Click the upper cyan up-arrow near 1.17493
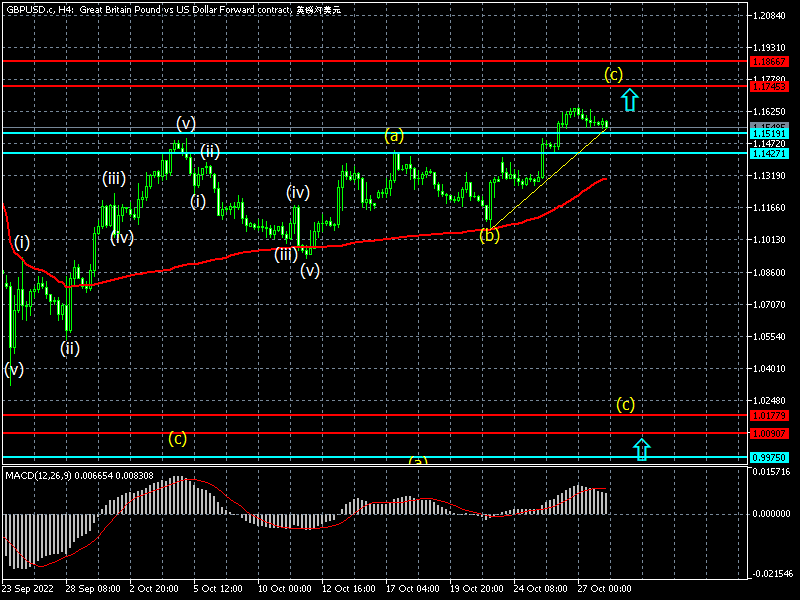Viewport: 800px width, 600px height. (629, 99)
